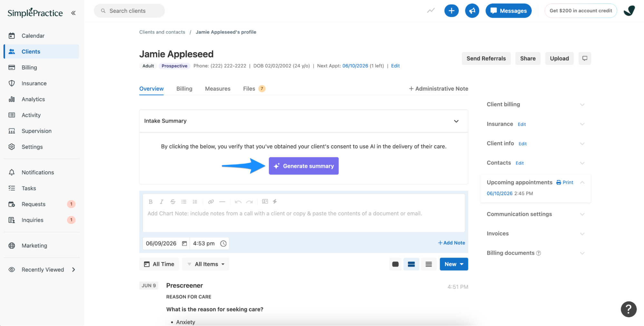Open the note date picker 06/09/2026
This screenshot has height=326, width=644.
coord(166,243)
